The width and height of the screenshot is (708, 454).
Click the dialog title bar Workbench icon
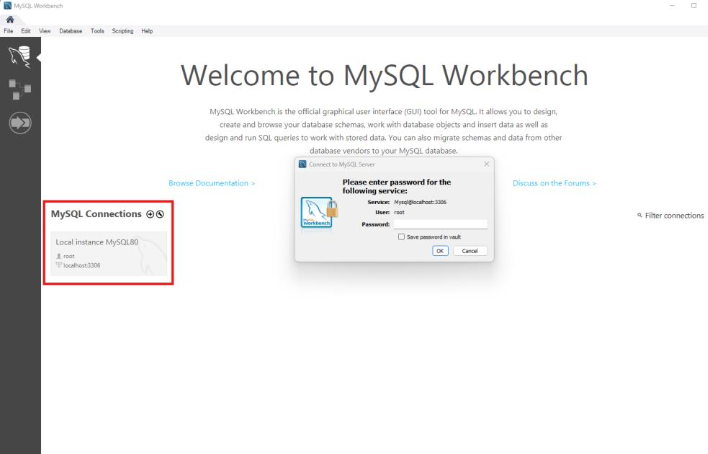click(x=303, y=164)
